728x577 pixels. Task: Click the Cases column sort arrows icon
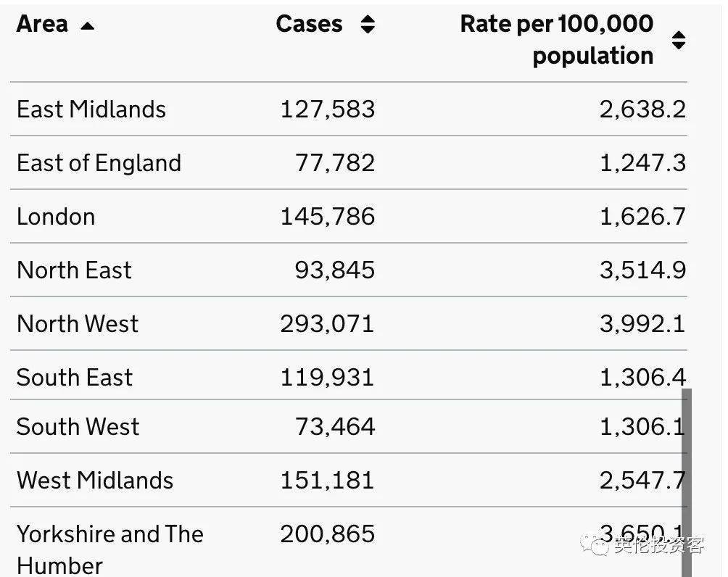pyautogui.click(x=368, y=25)
